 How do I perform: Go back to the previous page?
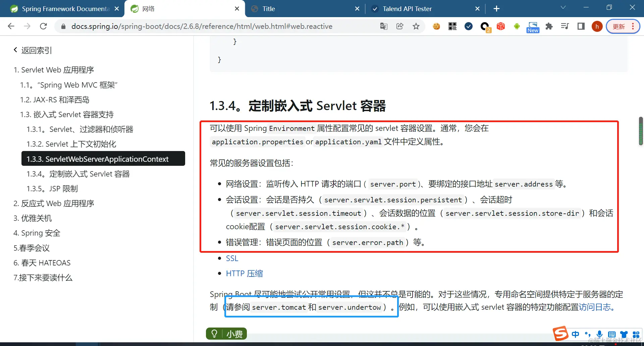[x=11, y=26]
